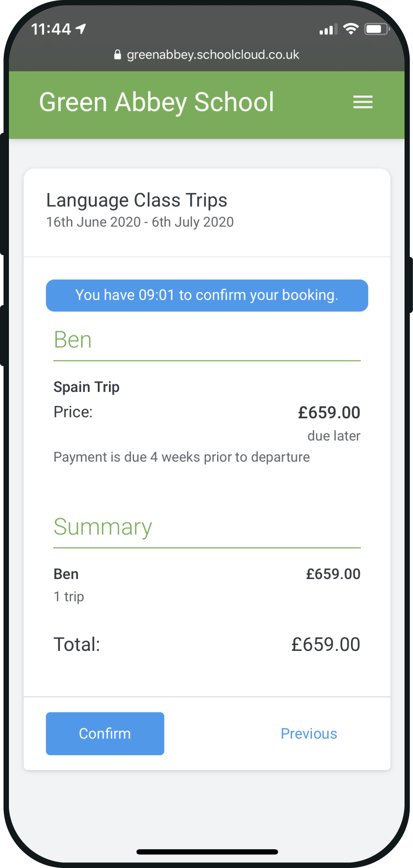Screen dimensions: 413x868
Task: Select the Green Abbey School header title
Action: tap(156, 102)
